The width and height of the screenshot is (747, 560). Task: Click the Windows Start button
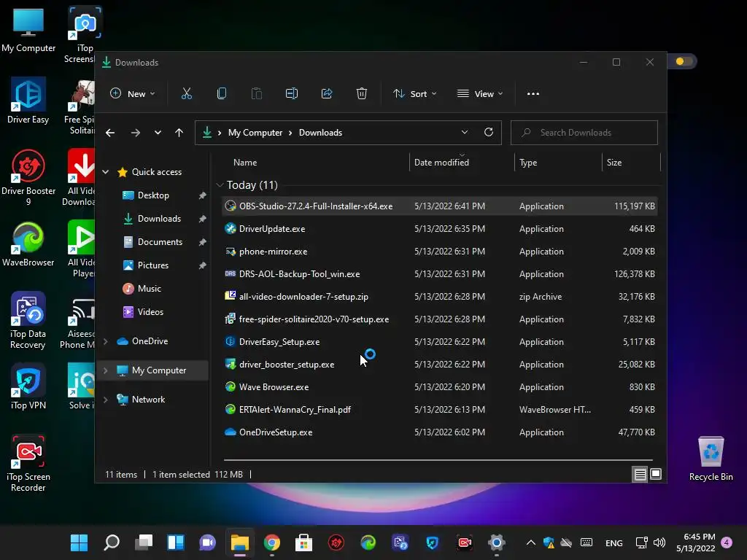79,542
